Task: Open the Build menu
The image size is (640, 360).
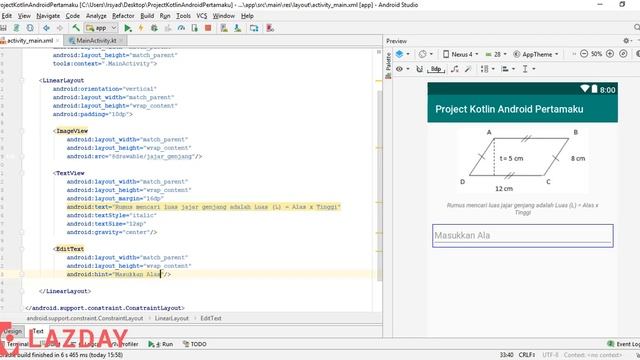Action: 147,16
